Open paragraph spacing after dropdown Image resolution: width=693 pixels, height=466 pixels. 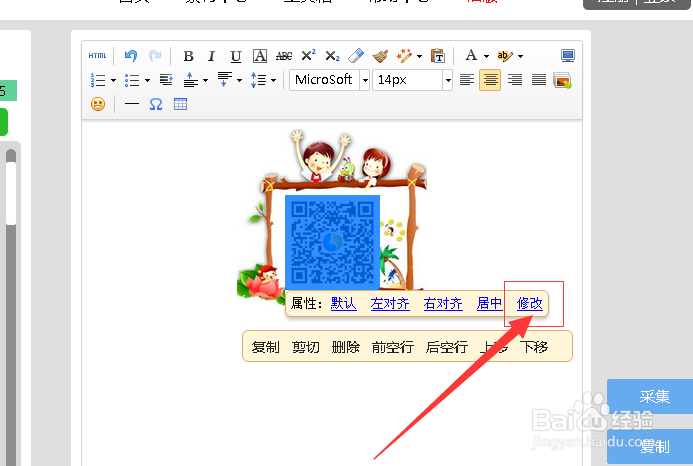click(x=239, y=80)
